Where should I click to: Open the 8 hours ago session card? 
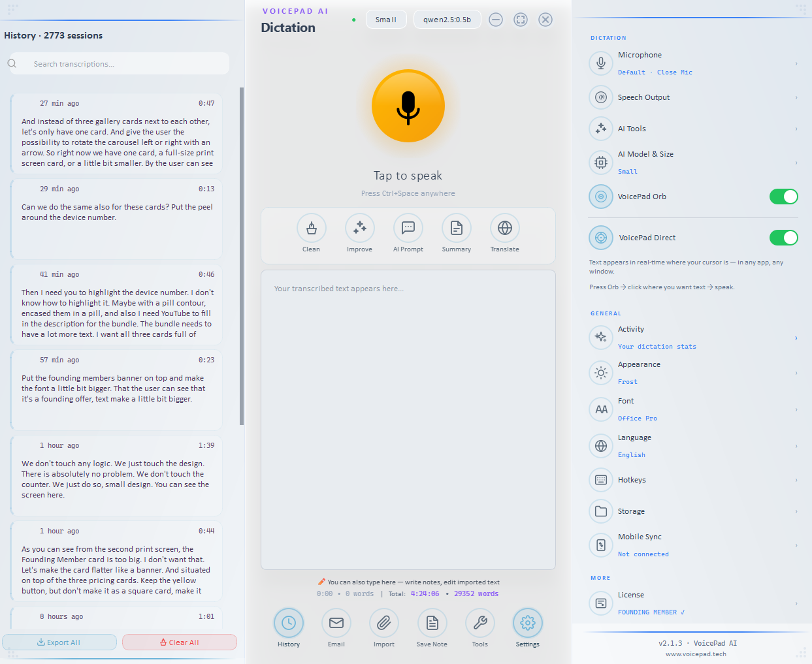pyautogui.click(x=116, y=618)
